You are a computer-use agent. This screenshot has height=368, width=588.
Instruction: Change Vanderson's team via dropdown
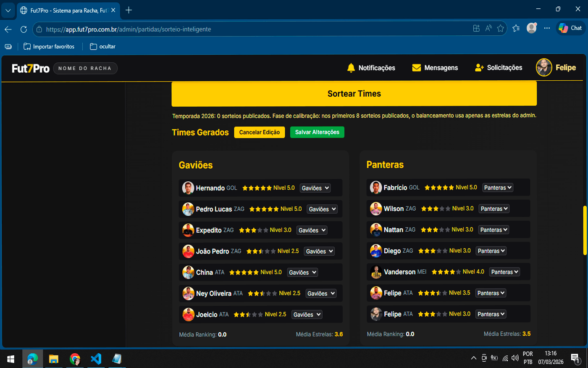[504, 272]
